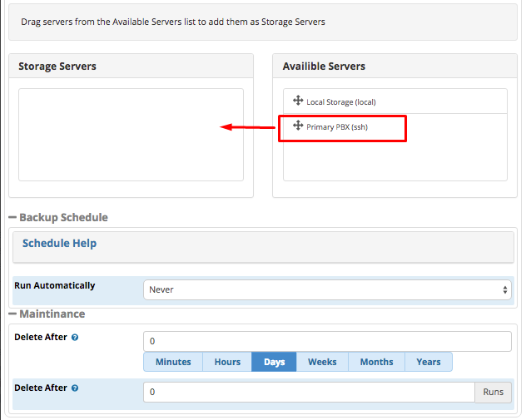Open the Schedule Help link
The image size is (531, 420).
pyautogui.click(x=59, y=244)
